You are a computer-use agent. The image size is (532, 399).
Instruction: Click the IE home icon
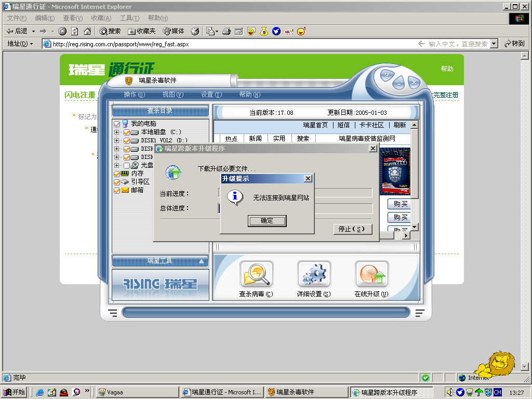87,31
